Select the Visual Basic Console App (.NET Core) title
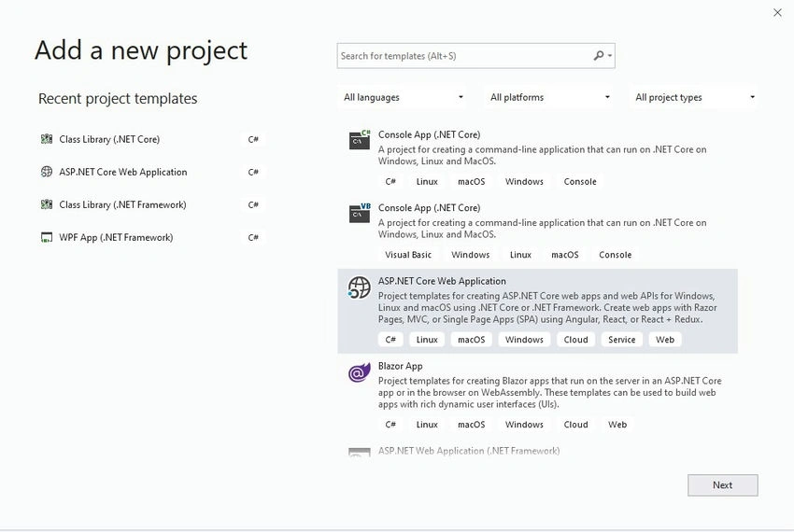Viewport: 794px width, 532px height. pyautogui.click(x=429, y=207)
